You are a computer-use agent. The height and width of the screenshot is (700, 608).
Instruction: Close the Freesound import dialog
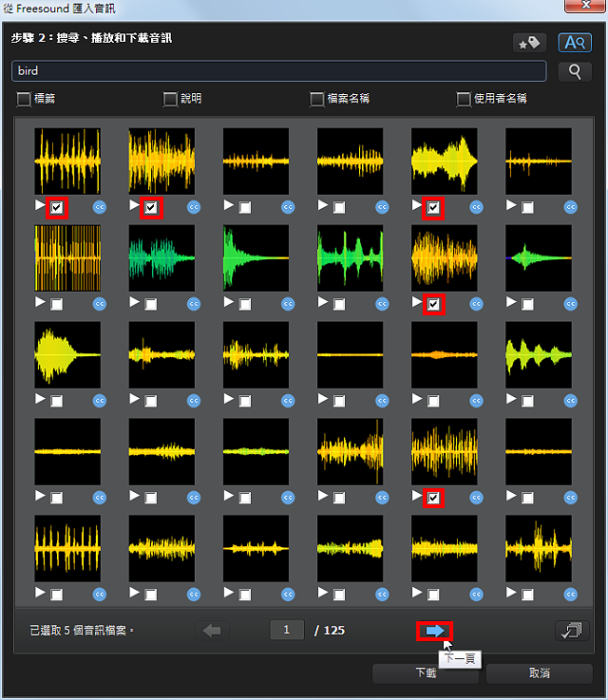(x=586, y=6)
